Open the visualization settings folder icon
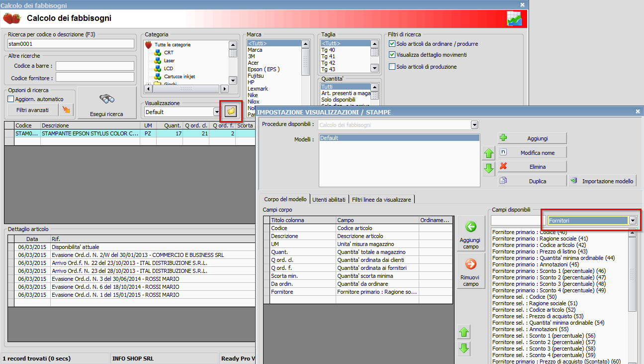 pyautogui.click(x=230, y=112)
